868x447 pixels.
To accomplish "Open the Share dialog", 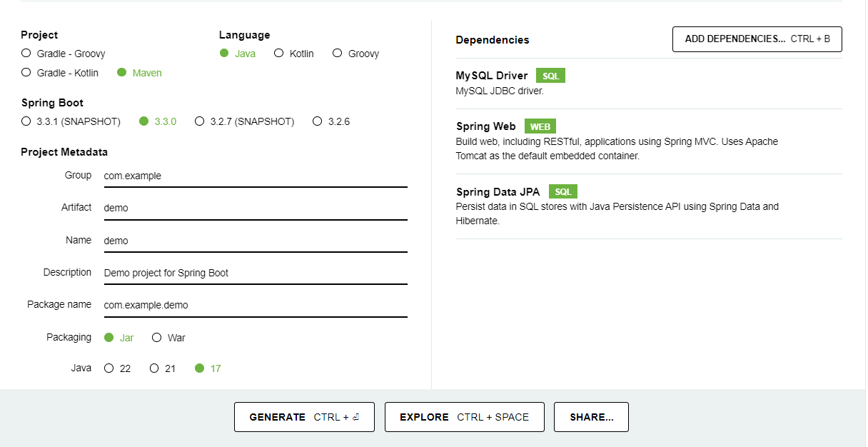I will click(591, 417).
